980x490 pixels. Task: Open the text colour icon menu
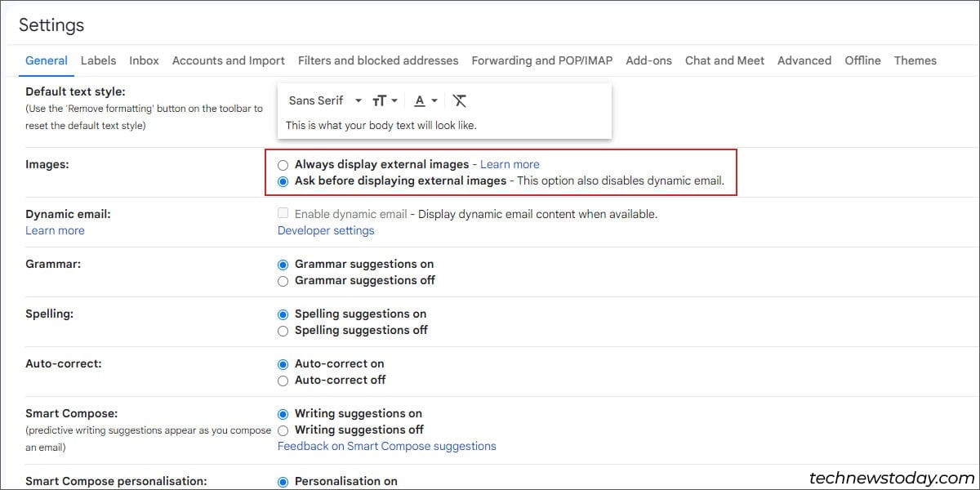(420, 100)
